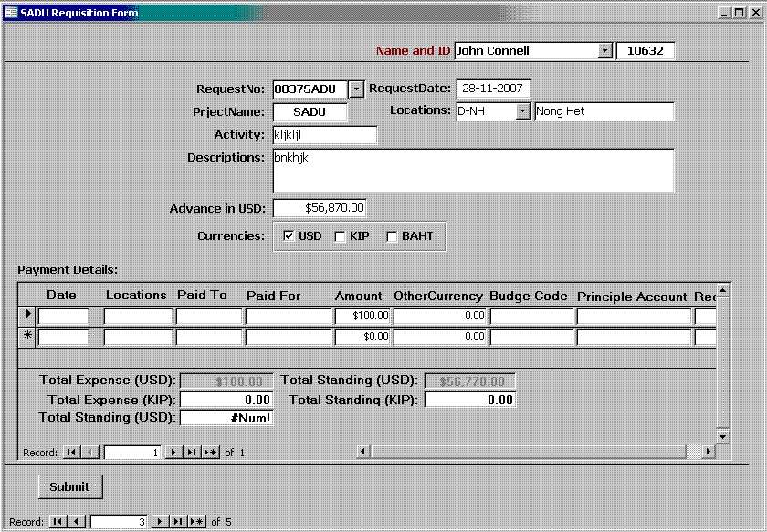Click into the Descriptions text box

(x=473, y=171)
